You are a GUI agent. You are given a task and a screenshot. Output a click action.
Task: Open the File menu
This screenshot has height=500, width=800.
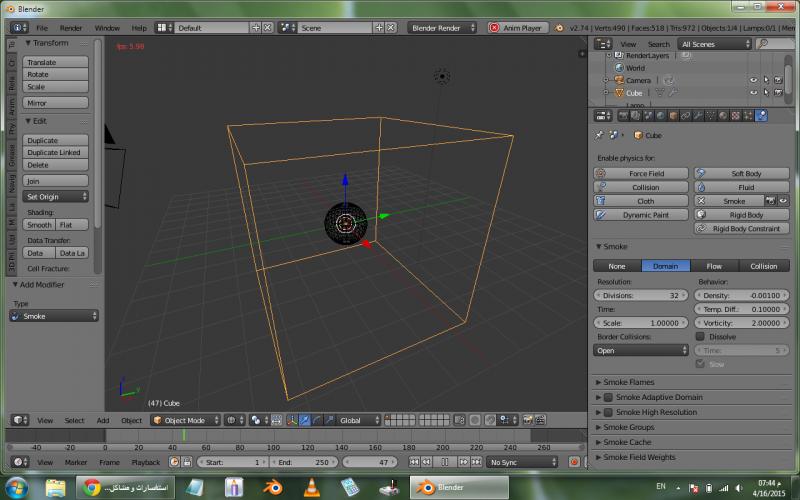pos(42,28)
